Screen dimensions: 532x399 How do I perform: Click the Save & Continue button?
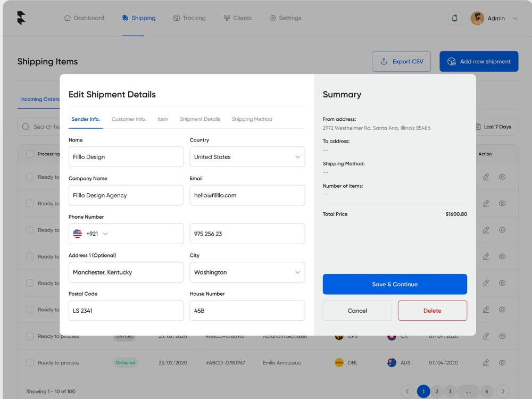pyautogui.click(x=395, y=284)
